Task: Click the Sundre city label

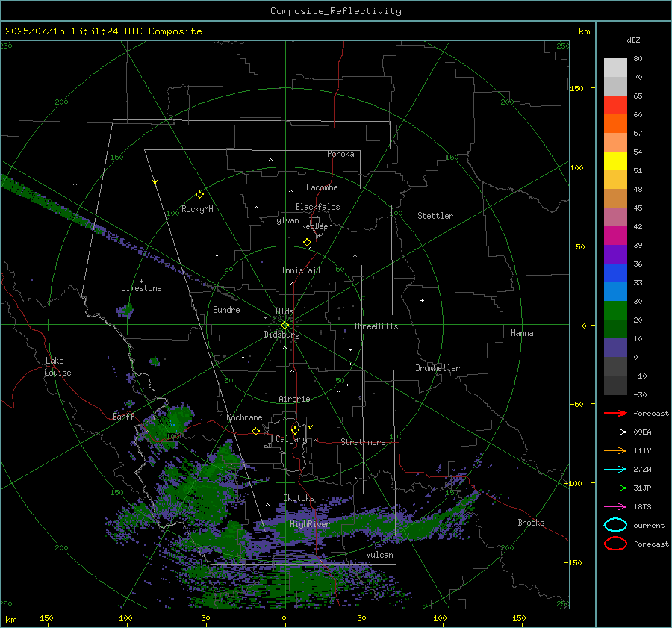Action: coord(226,309)
